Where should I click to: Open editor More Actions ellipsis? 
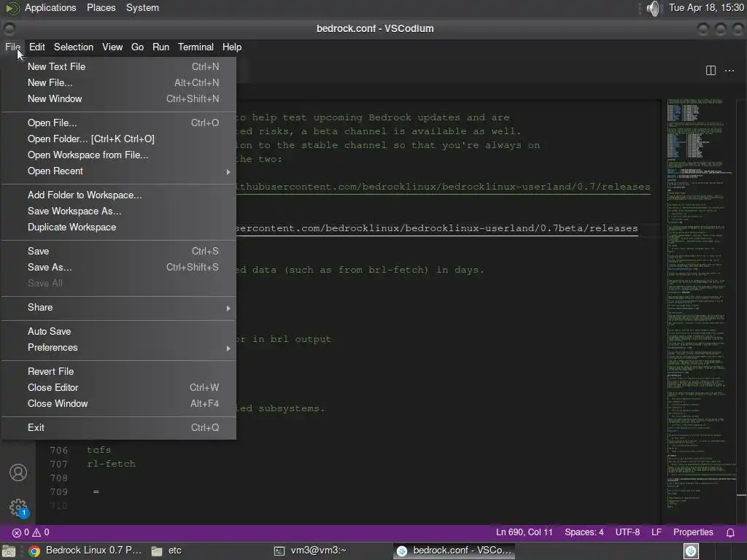[x=729, y=71]
